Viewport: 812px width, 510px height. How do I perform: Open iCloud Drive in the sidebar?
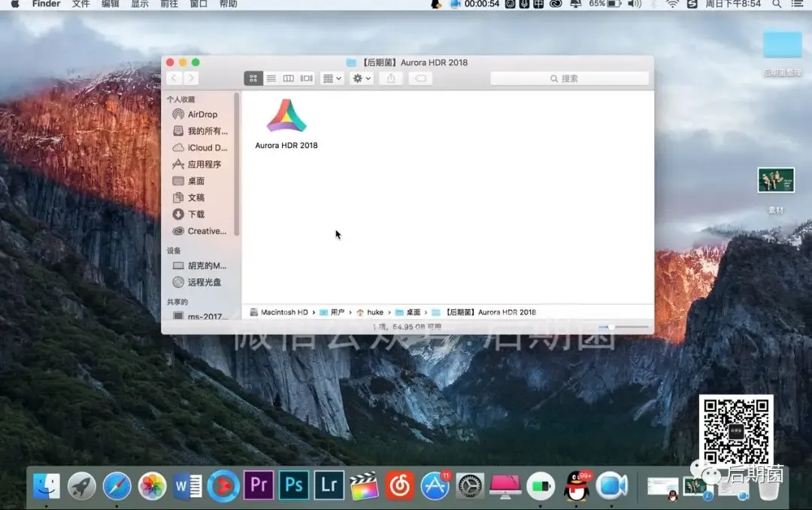tap(201, 147)
